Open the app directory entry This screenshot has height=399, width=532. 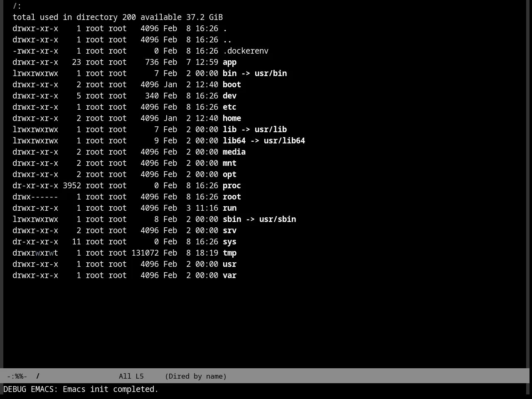tap(229, 62)
